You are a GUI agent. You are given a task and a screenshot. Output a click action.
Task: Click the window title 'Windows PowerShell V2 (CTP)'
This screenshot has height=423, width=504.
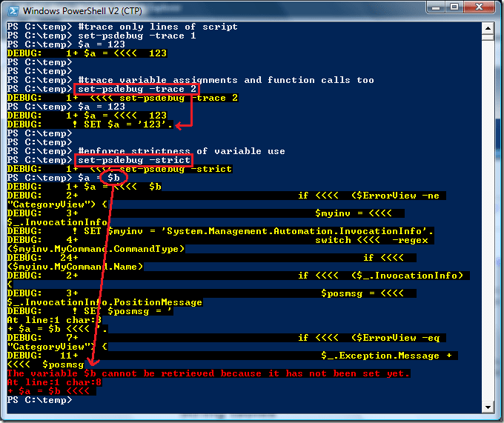(82, 11)
